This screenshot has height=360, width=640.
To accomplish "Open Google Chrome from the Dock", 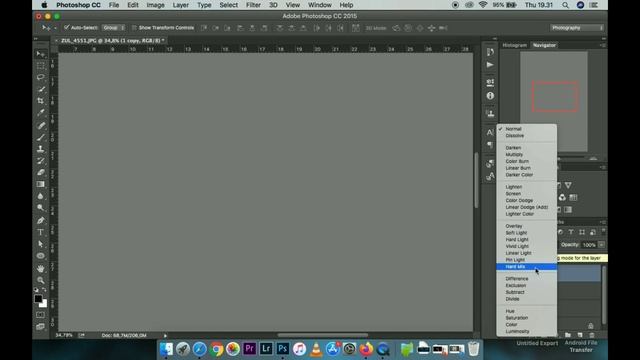I will click(x=216, y=349).
